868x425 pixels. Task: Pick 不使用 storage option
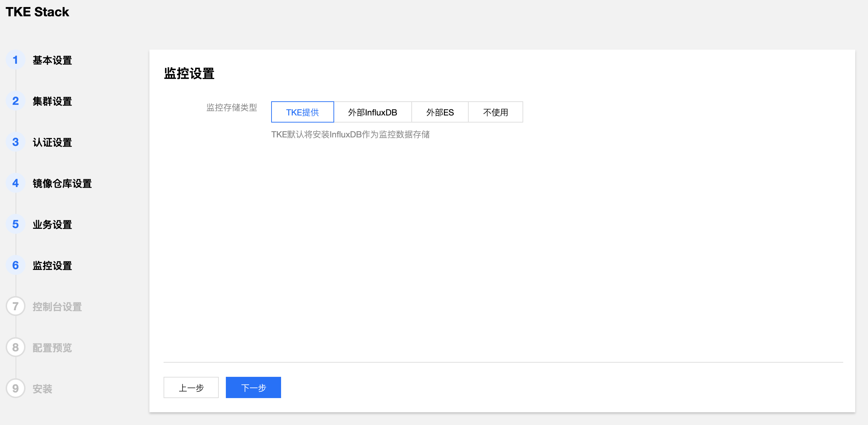pyautogui.click(x=495, y=112)
